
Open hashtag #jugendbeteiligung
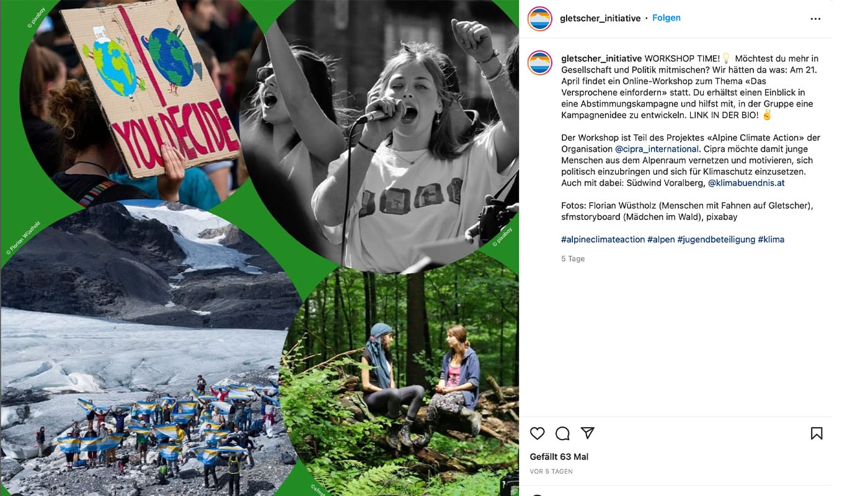716,239
